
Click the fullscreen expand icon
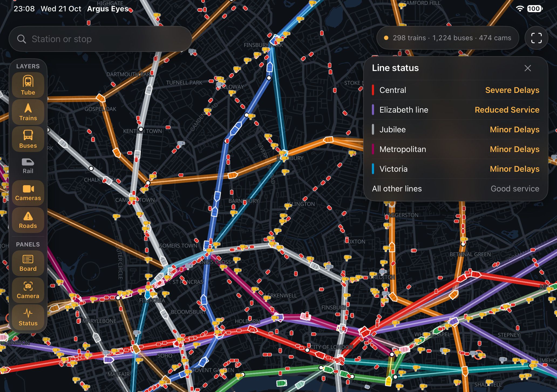(536, 38)
